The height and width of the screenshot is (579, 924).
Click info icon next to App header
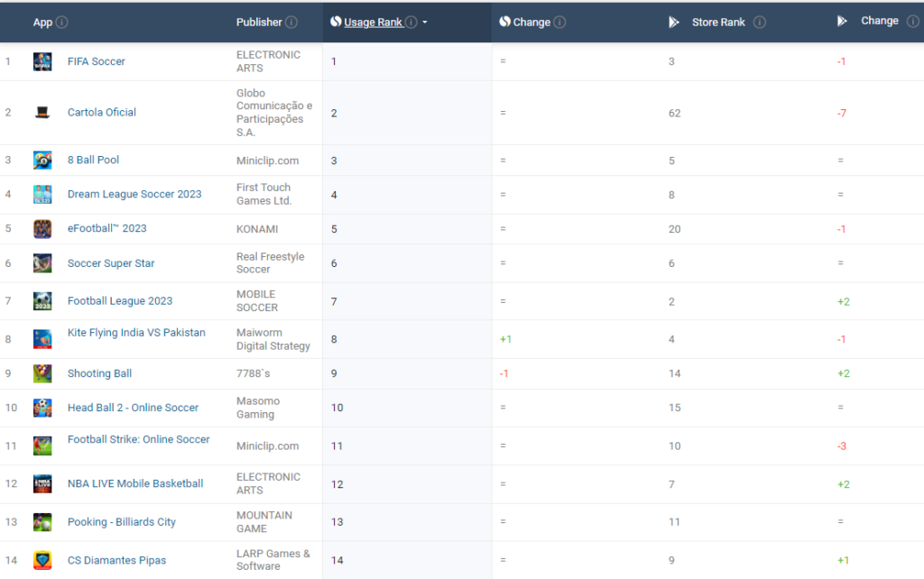pyautogui.click(x=62, y=23)
